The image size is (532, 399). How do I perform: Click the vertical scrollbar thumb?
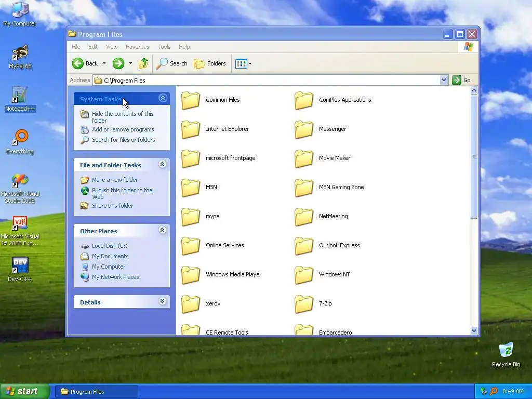474,157
